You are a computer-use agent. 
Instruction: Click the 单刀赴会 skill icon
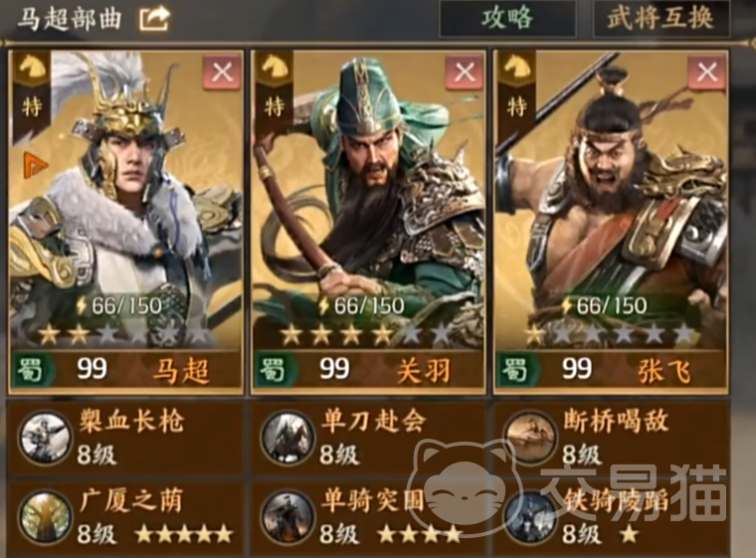coord(287,438)
